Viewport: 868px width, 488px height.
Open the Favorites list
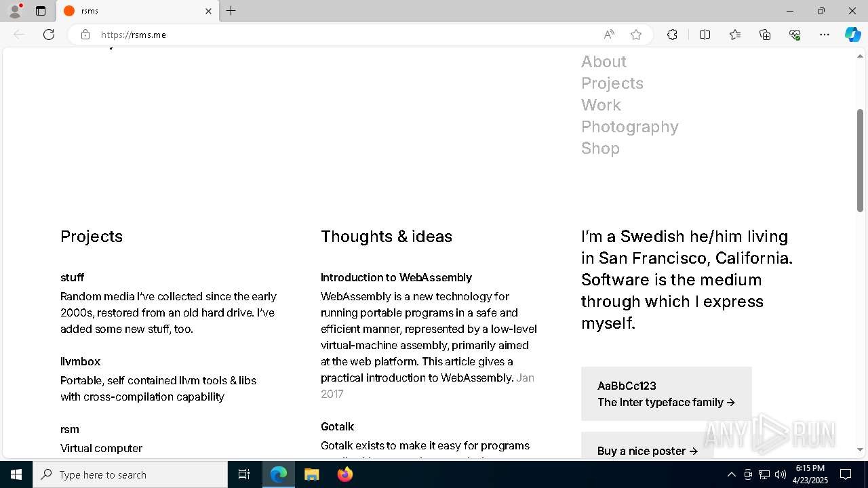point(735,35)
